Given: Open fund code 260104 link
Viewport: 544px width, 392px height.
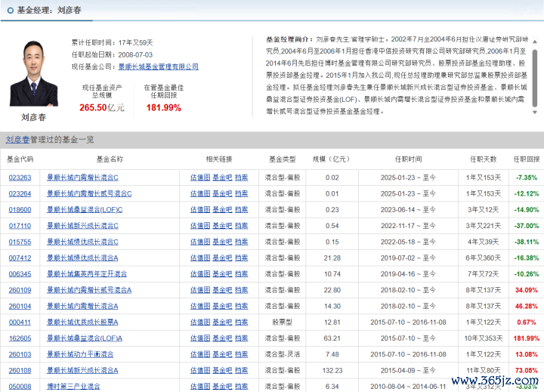Looking at the screenshot, I should coord(20,307).
